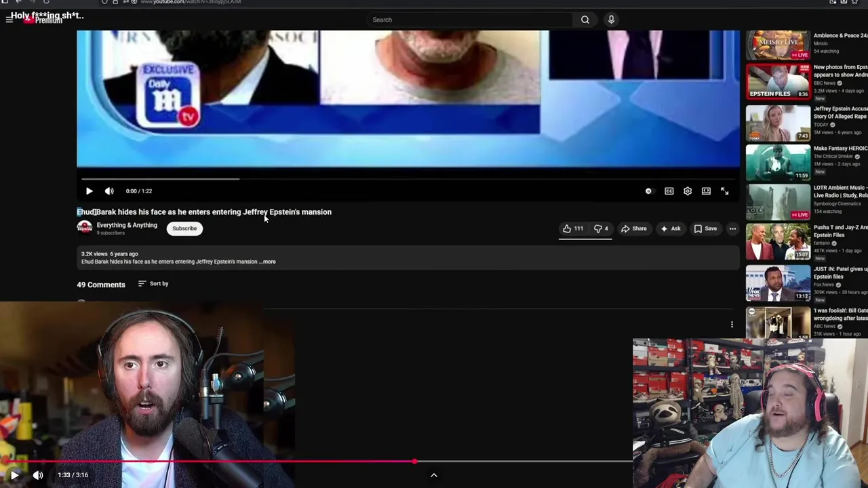Click the YouTube Premium logo
The width and height of the screenshot is (868, 488).
pos(43,20)
